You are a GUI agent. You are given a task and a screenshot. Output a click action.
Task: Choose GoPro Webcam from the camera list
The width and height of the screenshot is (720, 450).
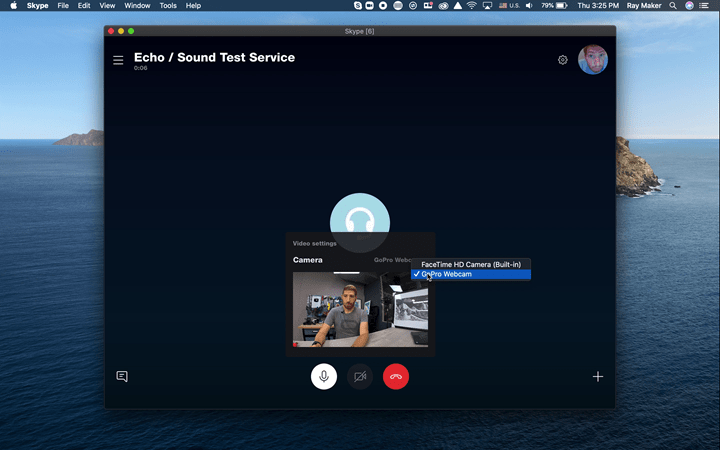pos(471,274)
